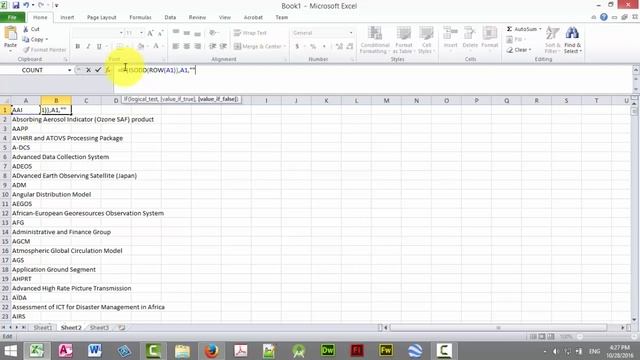Viewport: 640px width, 360px height.
Task: Toggle Italic formatting
Action: point(88,47)
